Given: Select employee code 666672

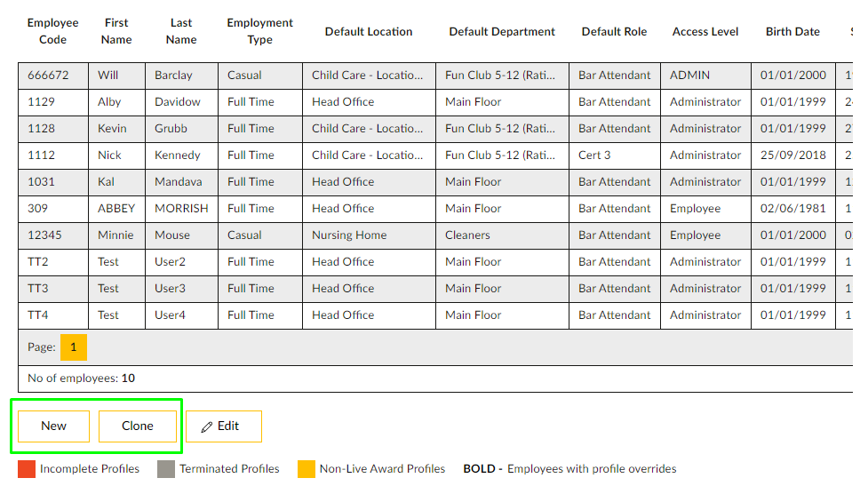Looking at the screenshot, I should tap(48, 76).
